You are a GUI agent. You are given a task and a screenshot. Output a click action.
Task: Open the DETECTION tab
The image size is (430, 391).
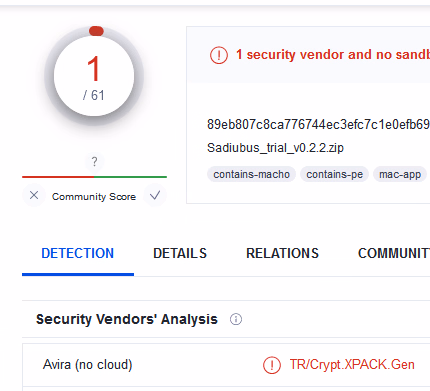(78, 254)
